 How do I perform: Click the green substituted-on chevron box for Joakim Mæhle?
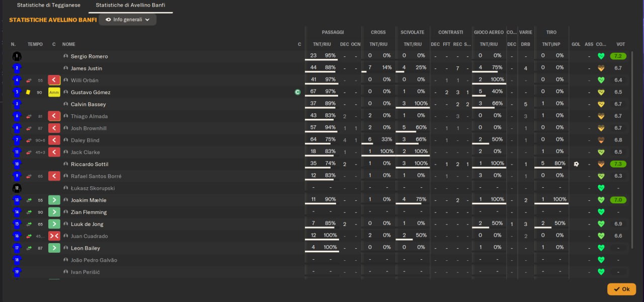(54, 200)
